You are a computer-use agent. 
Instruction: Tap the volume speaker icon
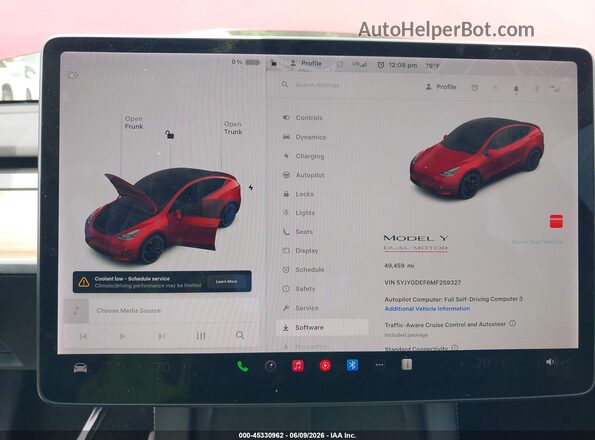point(550,362)
